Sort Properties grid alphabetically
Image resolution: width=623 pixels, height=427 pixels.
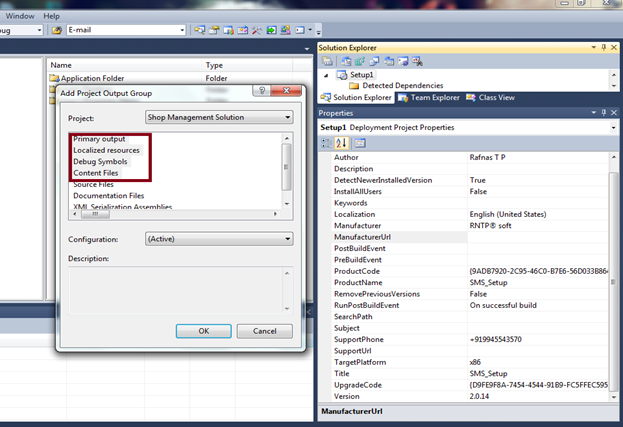pyautogui.click(x=341, y=143)
